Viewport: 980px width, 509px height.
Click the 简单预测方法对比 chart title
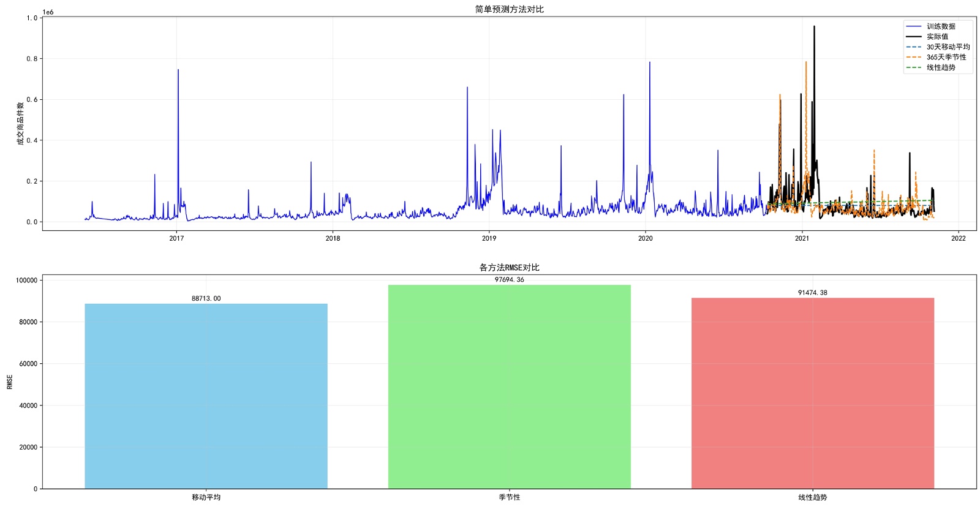(509, 9)
